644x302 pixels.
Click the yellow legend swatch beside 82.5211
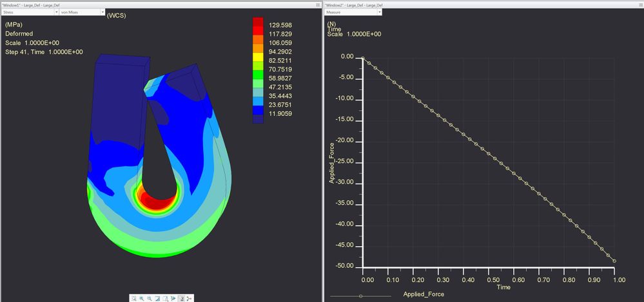click(258, 57)
